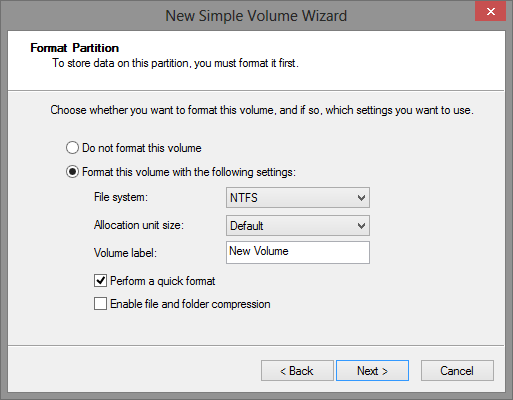
Task: Click the chevron arrow on the NTFS dropdown
Action: 361,198
